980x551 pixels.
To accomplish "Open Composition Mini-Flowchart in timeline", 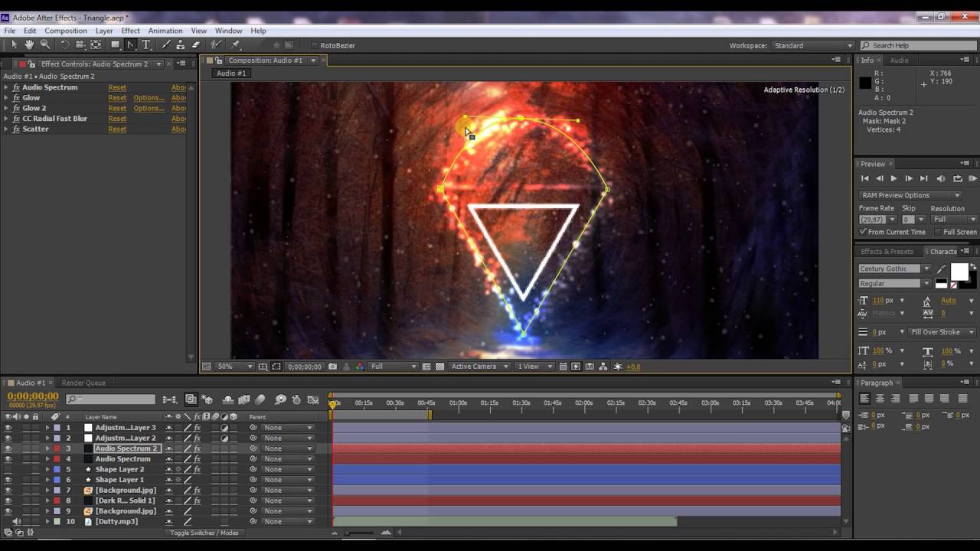I will coord(169,399).
